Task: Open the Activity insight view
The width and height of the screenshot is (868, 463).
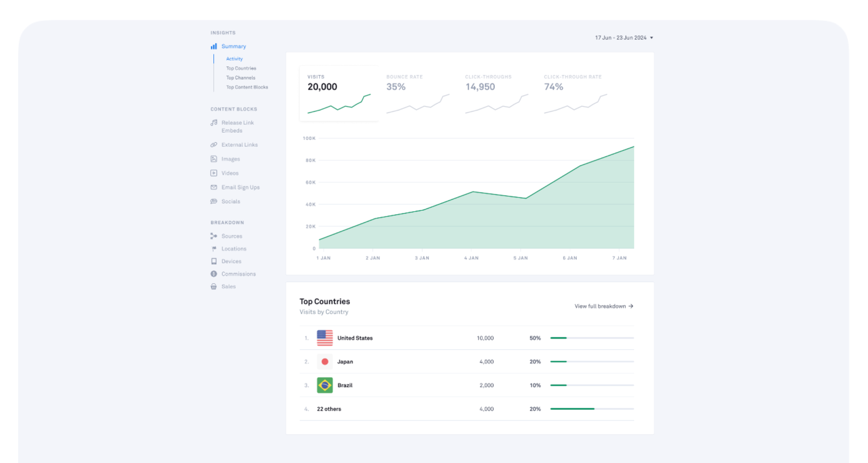Action: [x=234, y=58]
